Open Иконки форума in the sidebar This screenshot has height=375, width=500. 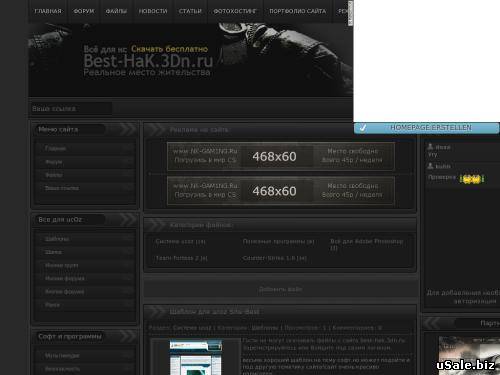(65, 278)
